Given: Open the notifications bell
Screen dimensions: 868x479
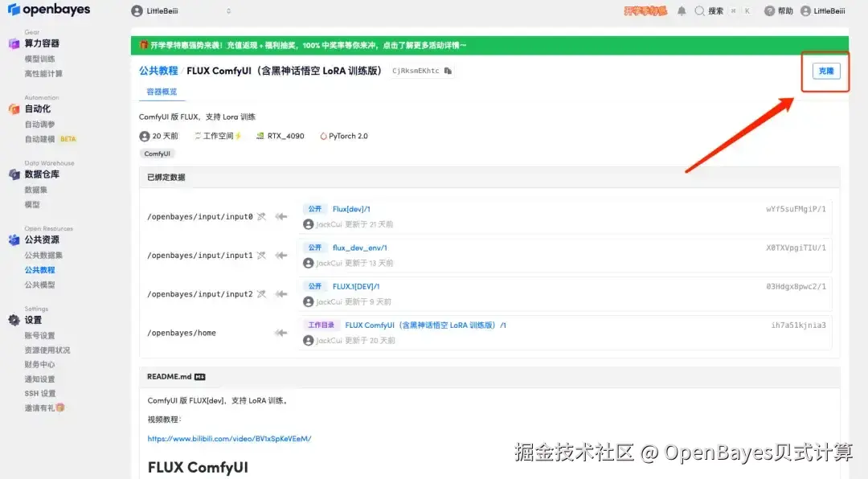Looking at the screenshot, I should [x=682, y=11].
